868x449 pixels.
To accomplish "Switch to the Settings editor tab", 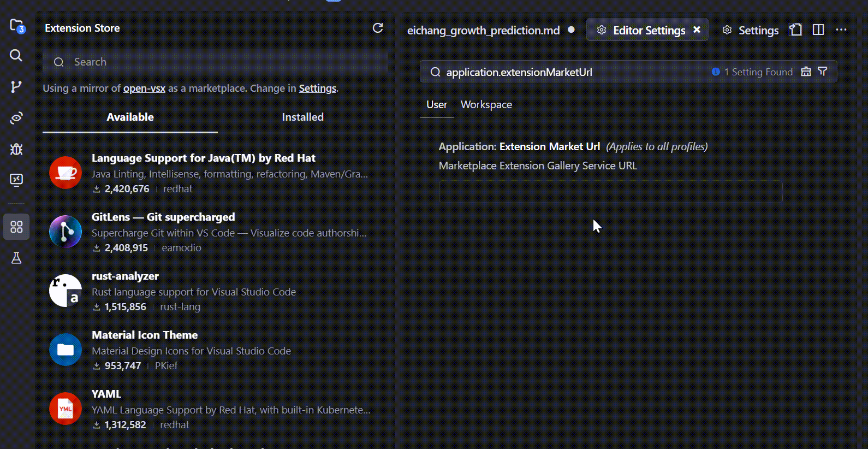I will (751, 31).
